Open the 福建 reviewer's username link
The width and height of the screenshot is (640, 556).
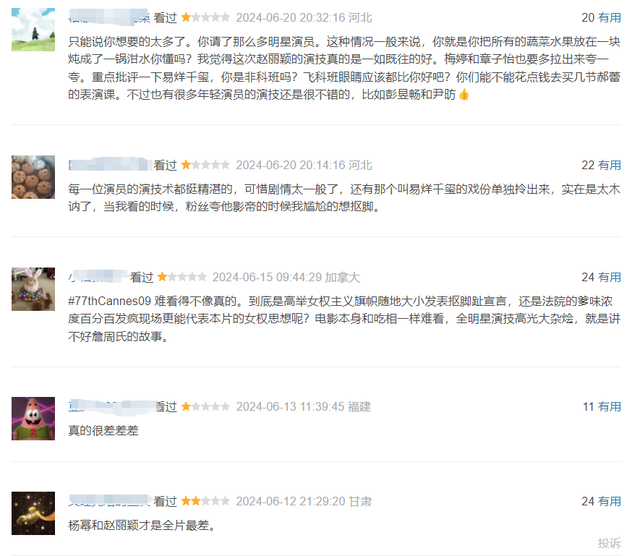click(111, 407)
